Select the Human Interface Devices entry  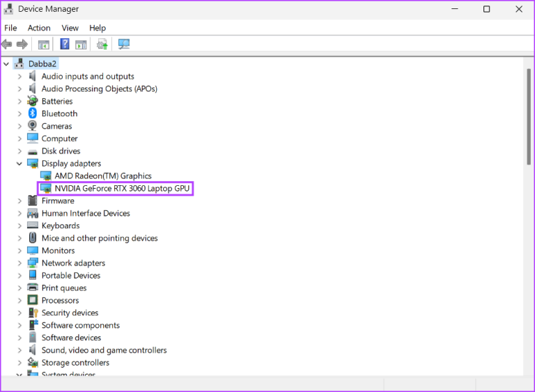click(85, 213)
